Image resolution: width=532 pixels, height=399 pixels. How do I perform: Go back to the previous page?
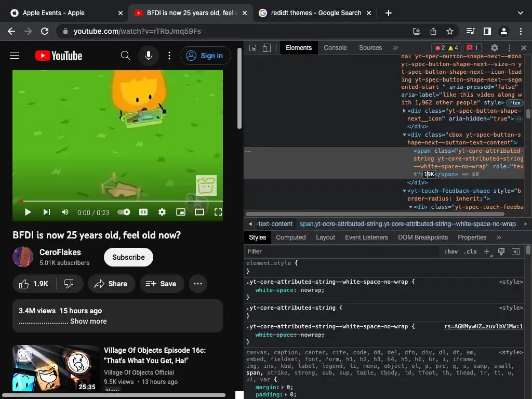[x=11, y=31]
